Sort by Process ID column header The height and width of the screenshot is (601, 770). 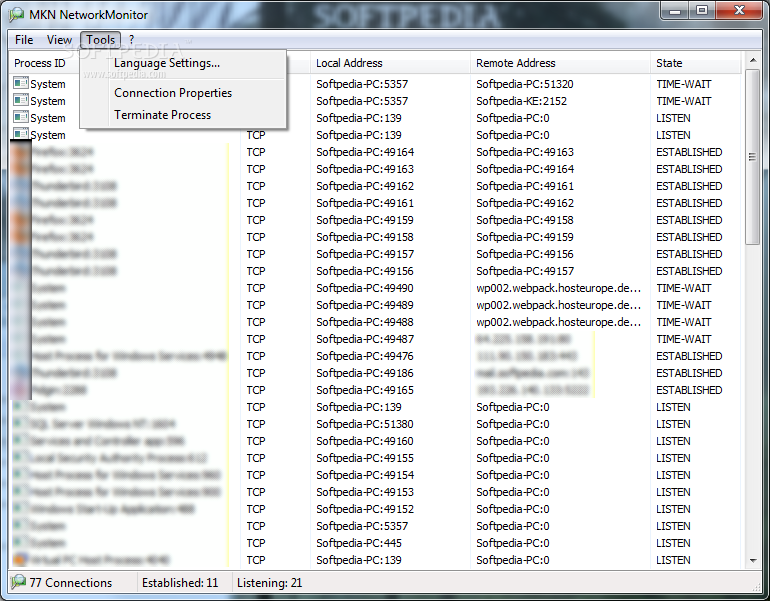pyautogui.click(x=39, y=63)
